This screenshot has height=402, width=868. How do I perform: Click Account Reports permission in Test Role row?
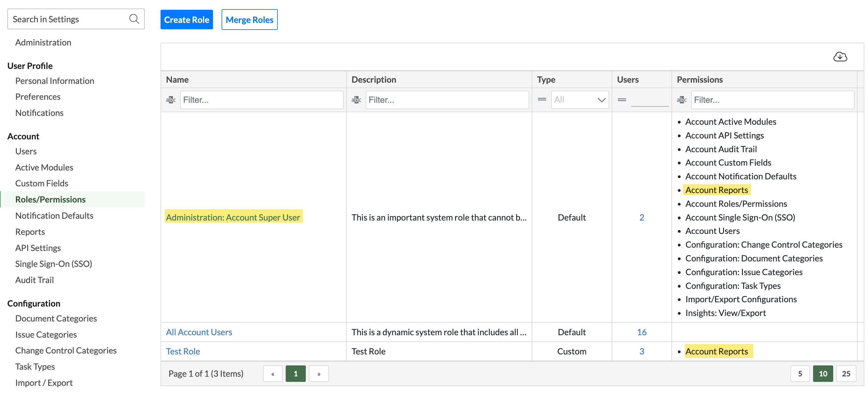point(716,351)
